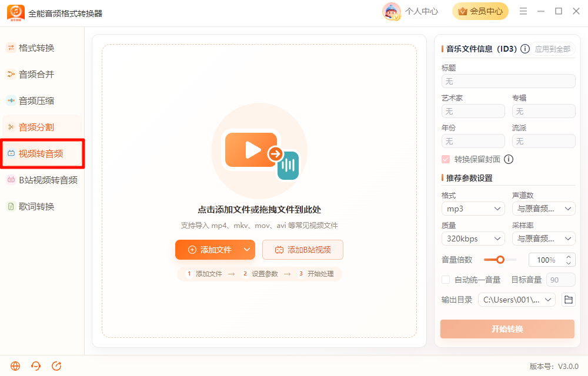Click B站视频转音频 bilibili icon
Viewport: 588px width, 376px height.
(11, 180)
